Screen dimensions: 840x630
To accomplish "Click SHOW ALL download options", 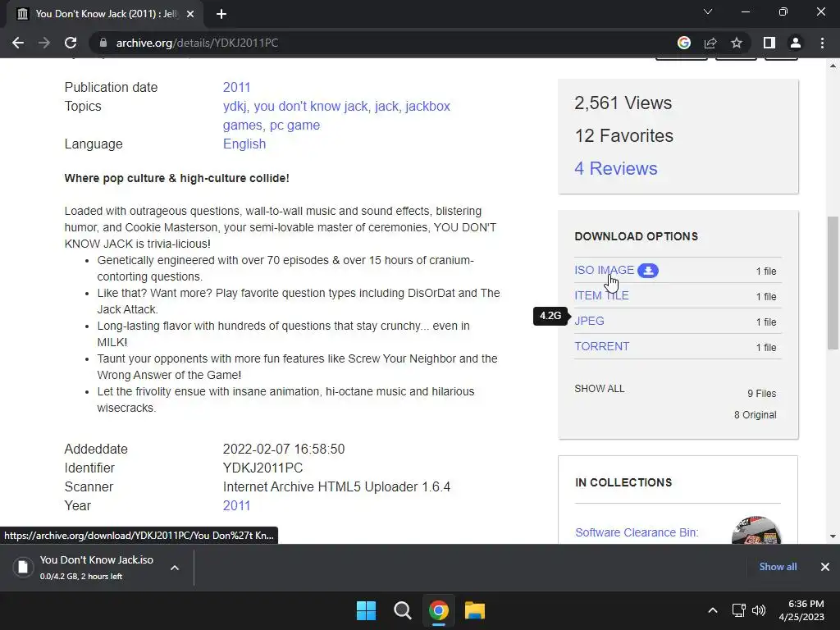I will click(600, 389).
